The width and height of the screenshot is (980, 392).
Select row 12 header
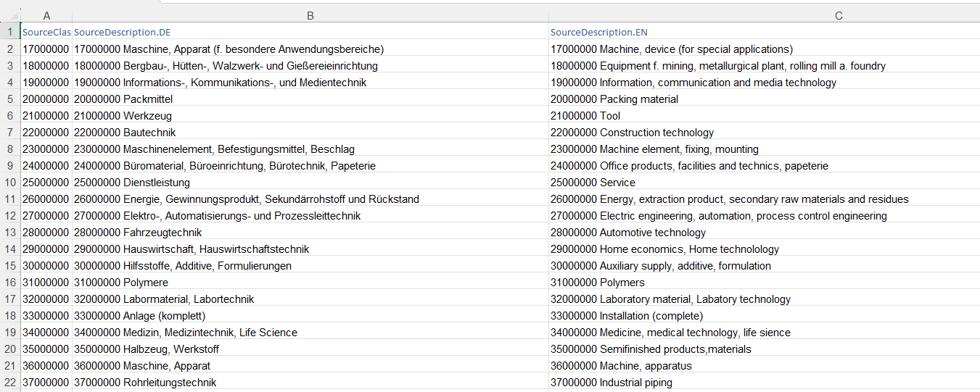pos(10,216)
